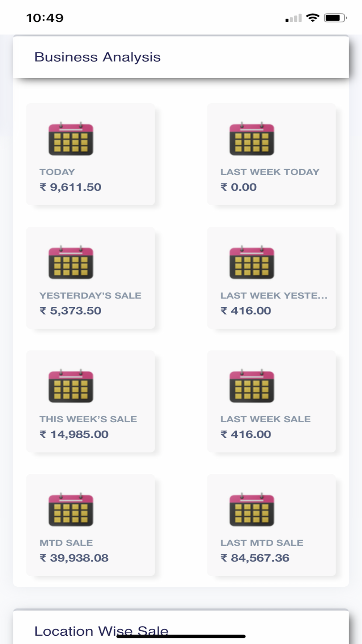The image size is (362, 644).
Task: Open the TODAY sales label
Action: click(57, 172)
